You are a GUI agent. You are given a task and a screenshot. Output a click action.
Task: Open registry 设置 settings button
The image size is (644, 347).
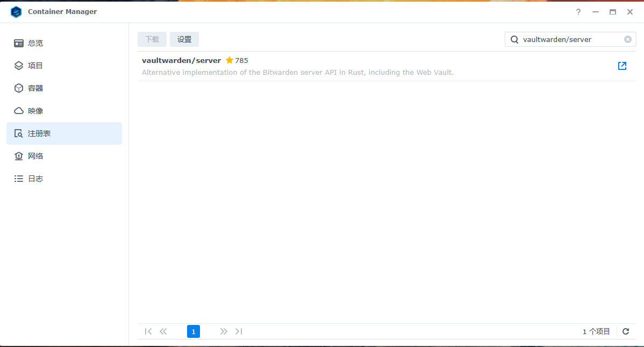click(184, 39)
